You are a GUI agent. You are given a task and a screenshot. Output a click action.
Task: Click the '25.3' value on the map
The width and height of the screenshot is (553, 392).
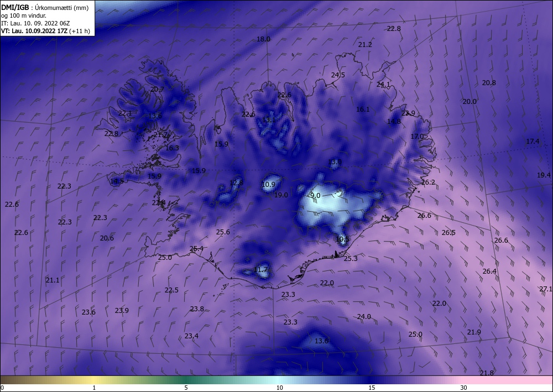pos(351,259)
